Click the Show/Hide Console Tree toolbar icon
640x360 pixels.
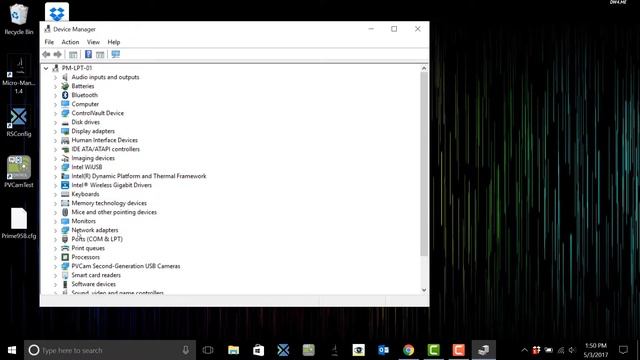73,54
